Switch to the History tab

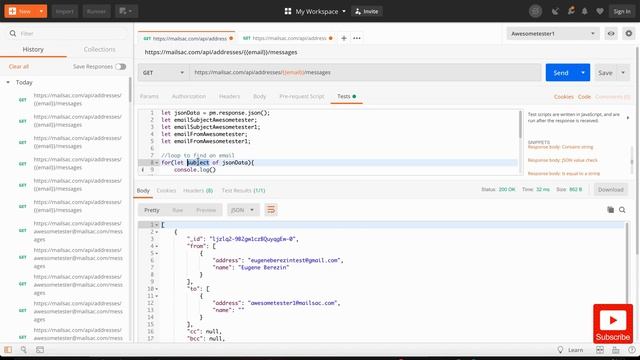coord(33,49)
